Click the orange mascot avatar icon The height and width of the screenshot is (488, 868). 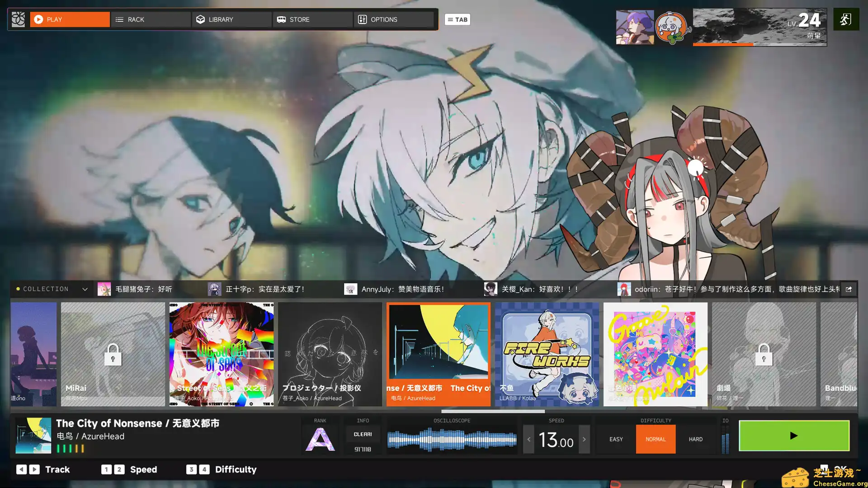tap(672, 28)
